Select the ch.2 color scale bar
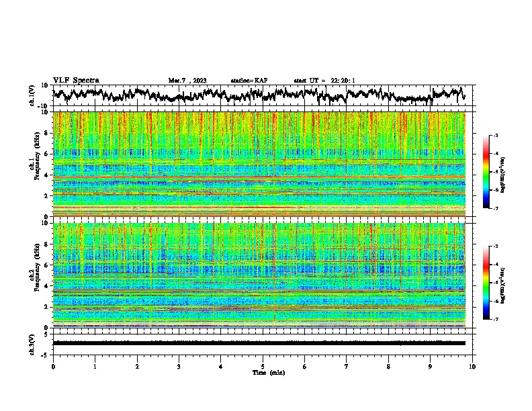This screenshot has width=532, height=411. (486, 283)
